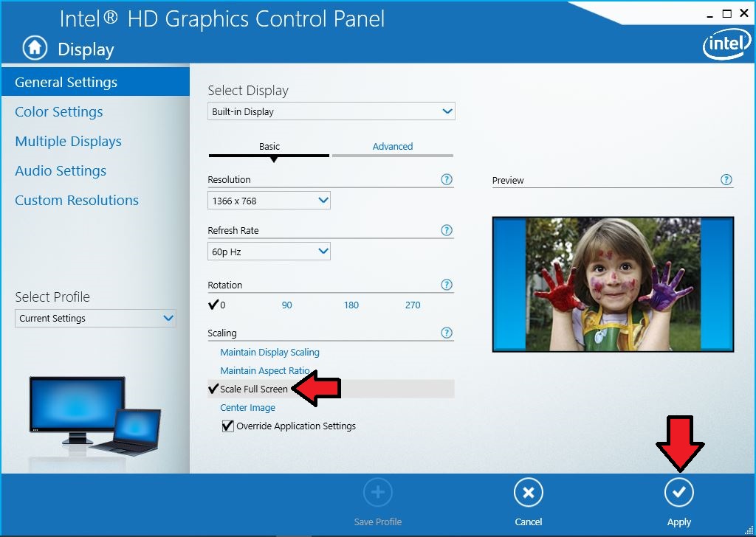This screenshot has height=537, width=756.
Task: Open the Select Profile dropdown
Action: (x=95, y=319)
